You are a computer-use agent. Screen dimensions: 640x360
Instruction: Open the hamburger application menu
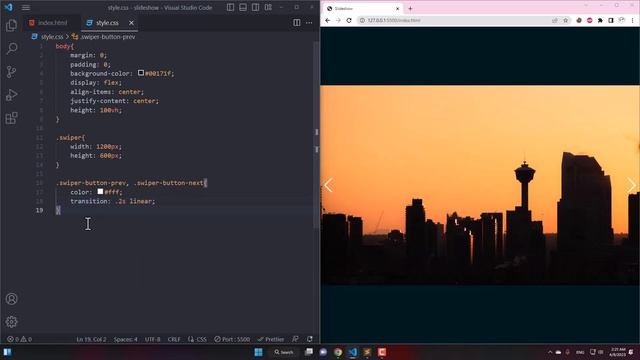click(26, 7)
